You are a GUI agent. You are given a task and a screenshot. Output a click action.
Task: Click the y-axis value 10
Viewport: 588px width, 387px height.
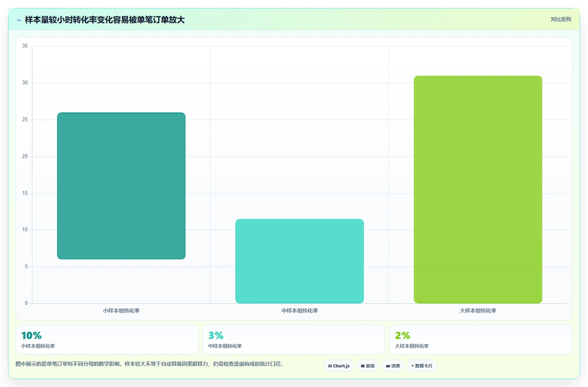pos(25,230)
